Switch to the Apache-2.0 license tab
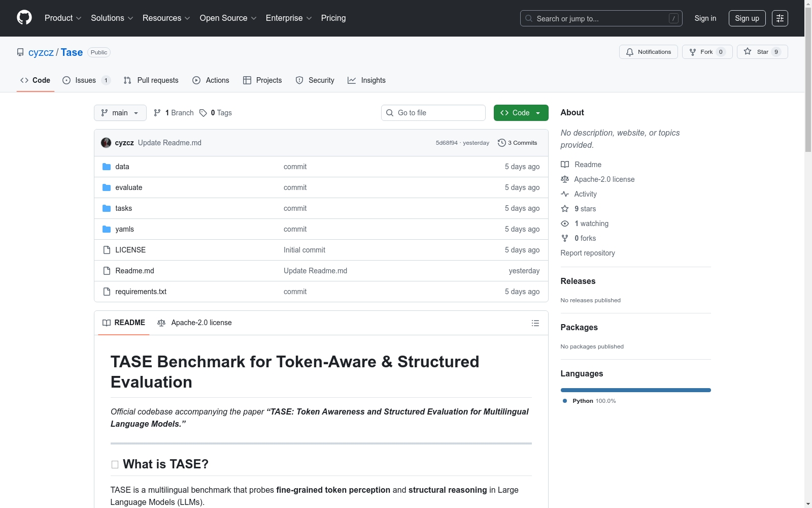The image size is (812, 508). (x=195, y=323)
